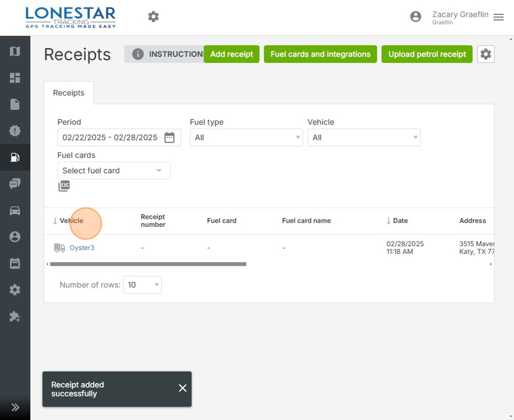Open the hamburger menu beside user name
Screen dimensions: 514x420
point(498,17)
